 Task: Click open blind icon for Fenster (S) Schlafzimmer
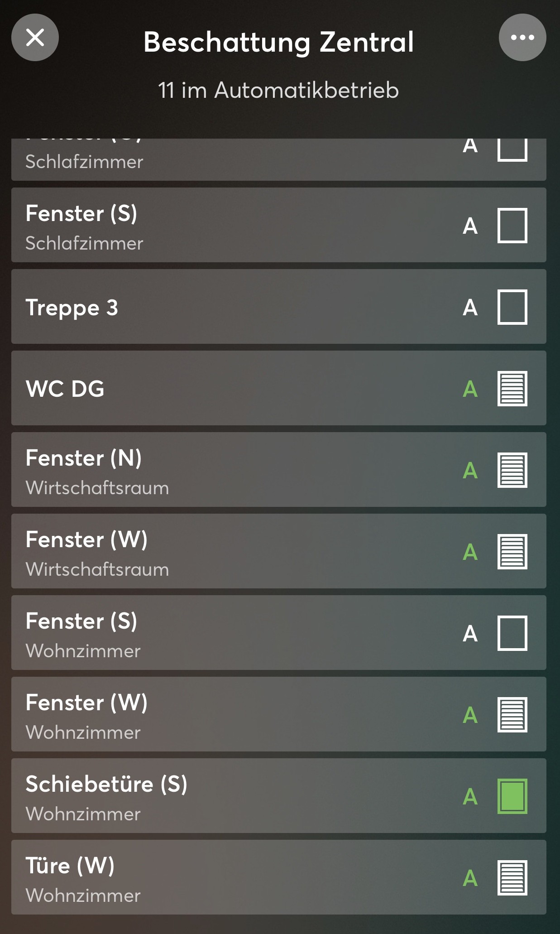[512, 226]
